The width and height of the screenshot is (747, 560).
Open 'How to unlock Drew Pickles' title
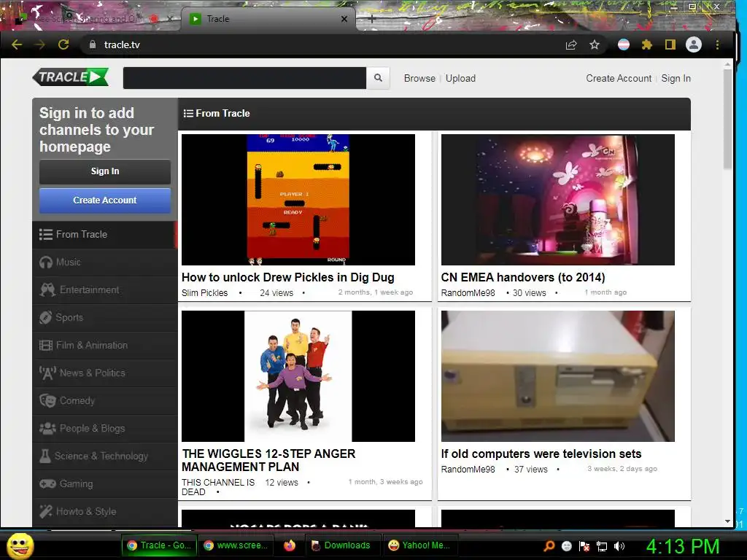tap(287, 278)
